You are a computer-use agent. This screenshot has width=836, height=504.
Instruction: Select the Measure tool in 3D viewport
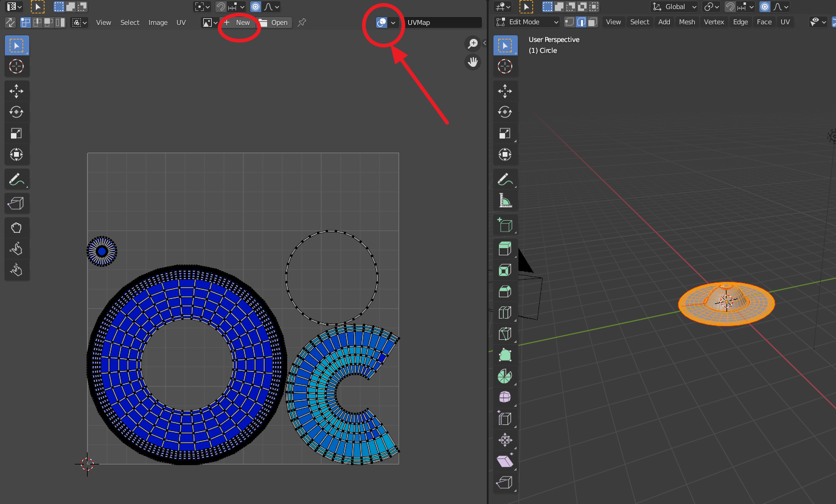pos(505,201)
